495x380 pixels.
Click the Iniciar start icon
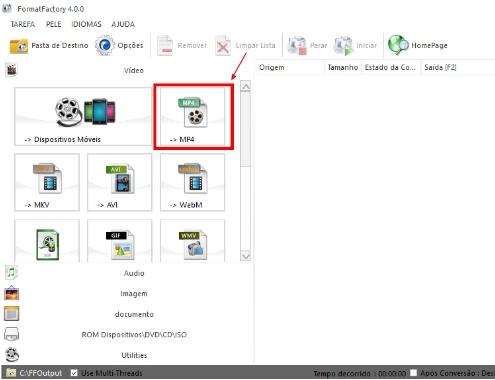point(343,45)
